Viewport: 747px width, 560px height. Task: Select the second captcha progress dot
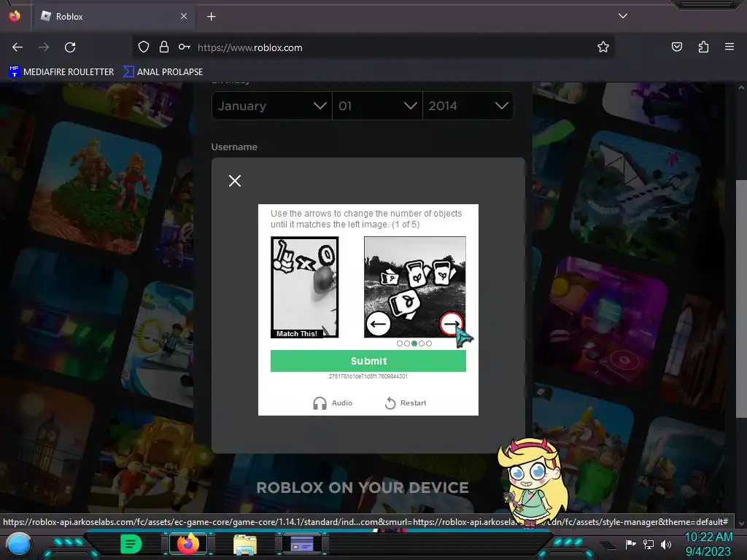coord(407,343)
